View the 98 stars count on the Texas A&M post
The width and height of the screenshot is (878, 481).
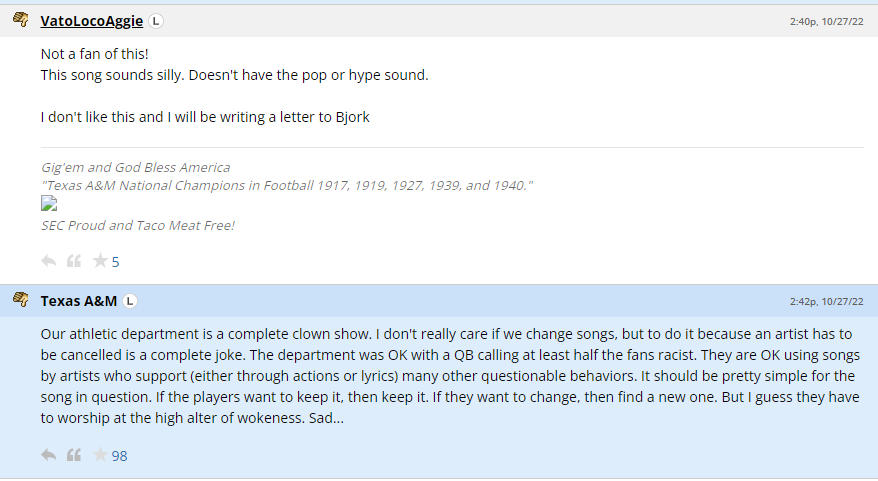pos(120,456)
